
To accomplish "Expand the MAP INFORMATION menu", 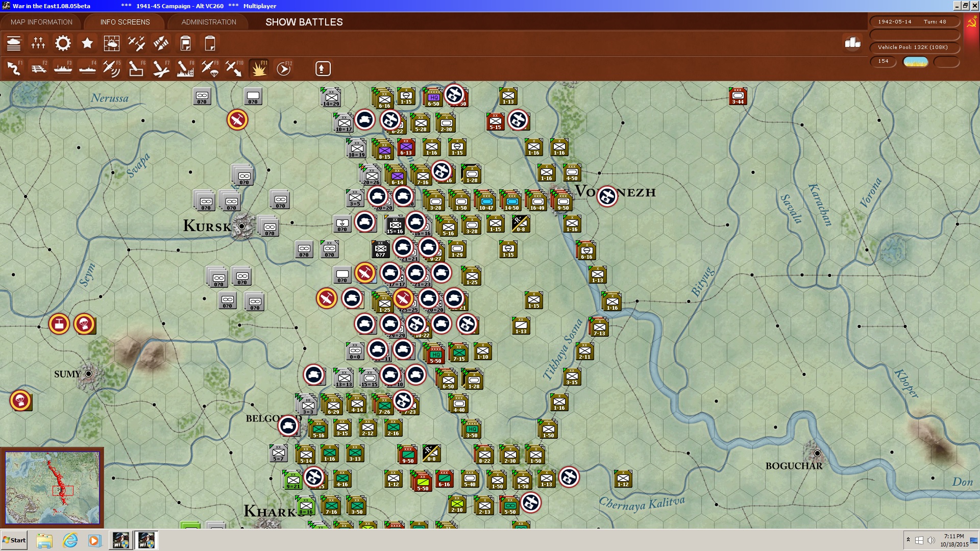I will point(42,22).
